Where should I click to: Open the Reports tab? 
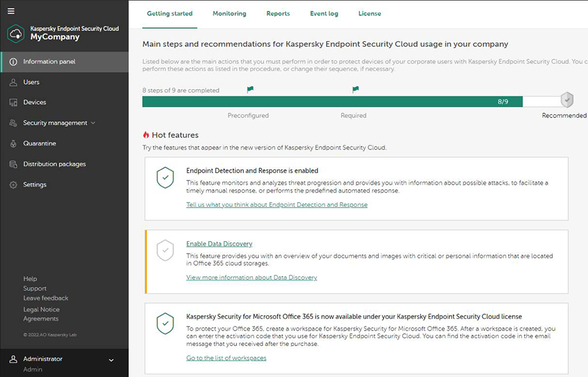click(x=278, y=14)
